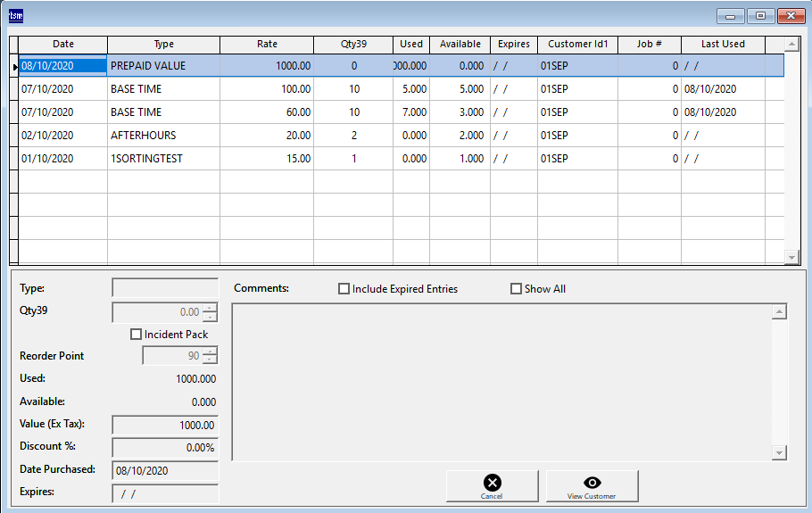
Task: Toggle the Show All checkbox
Action: point(516,289)
